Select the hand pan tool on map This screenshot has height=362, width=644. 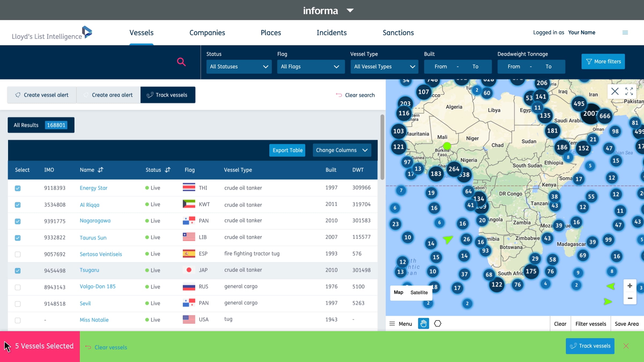[423, 324]
